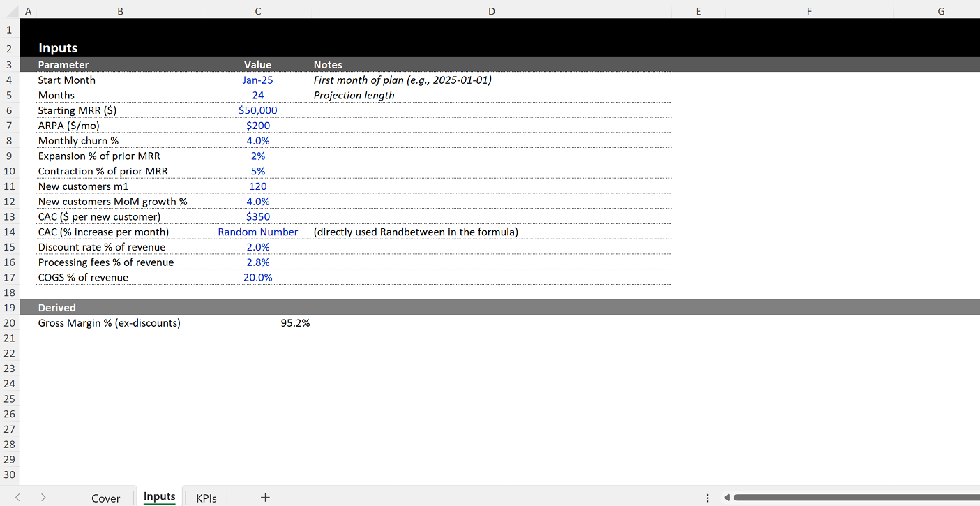
Task: Click column header D to select it
Action: pyautogui.click(x=491, y=10)
